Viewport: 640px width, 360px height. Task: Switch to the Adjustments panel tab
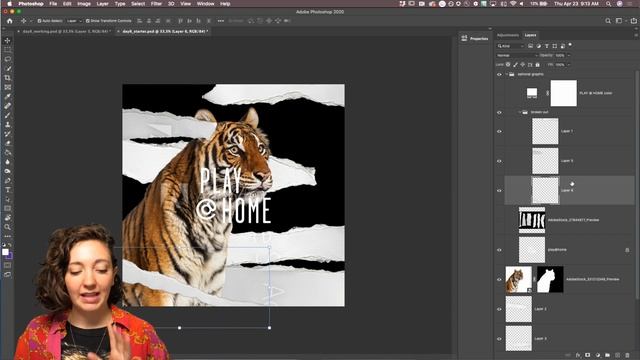click(x=508, y=35)
